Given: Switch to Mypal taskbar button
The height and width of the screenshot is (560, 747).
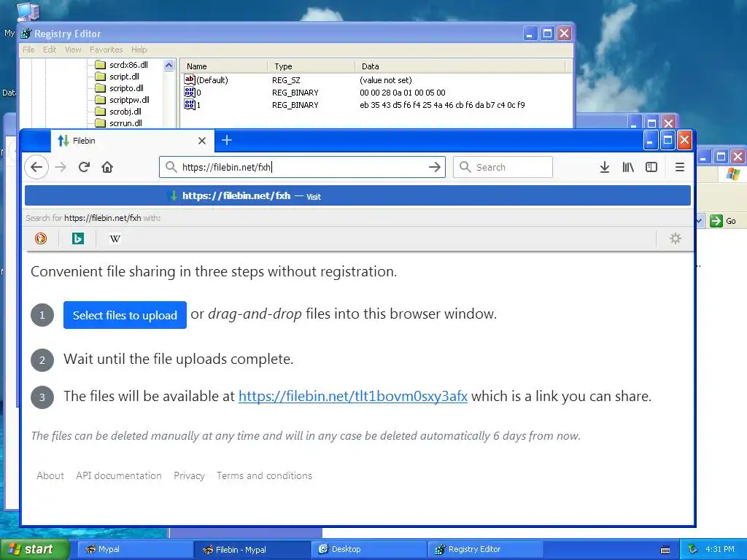Looking at the screenshot, I should [134, 549].
